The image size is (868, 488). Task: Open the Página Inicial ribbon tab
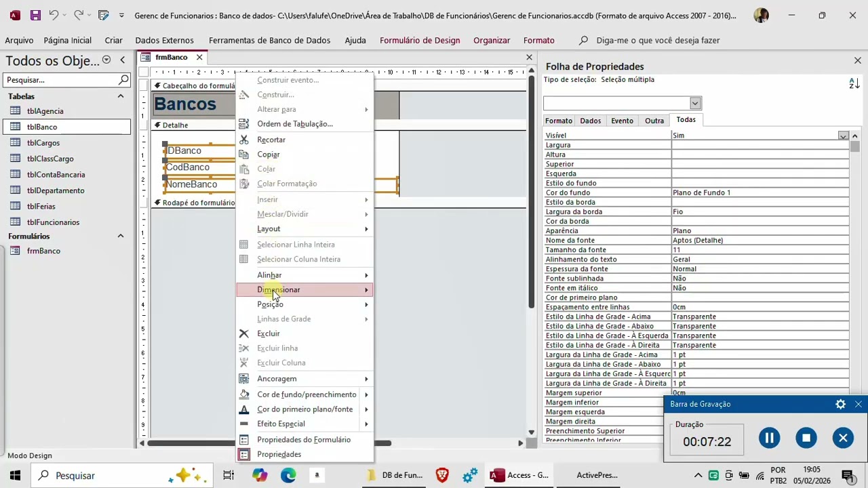click(68, 41)
